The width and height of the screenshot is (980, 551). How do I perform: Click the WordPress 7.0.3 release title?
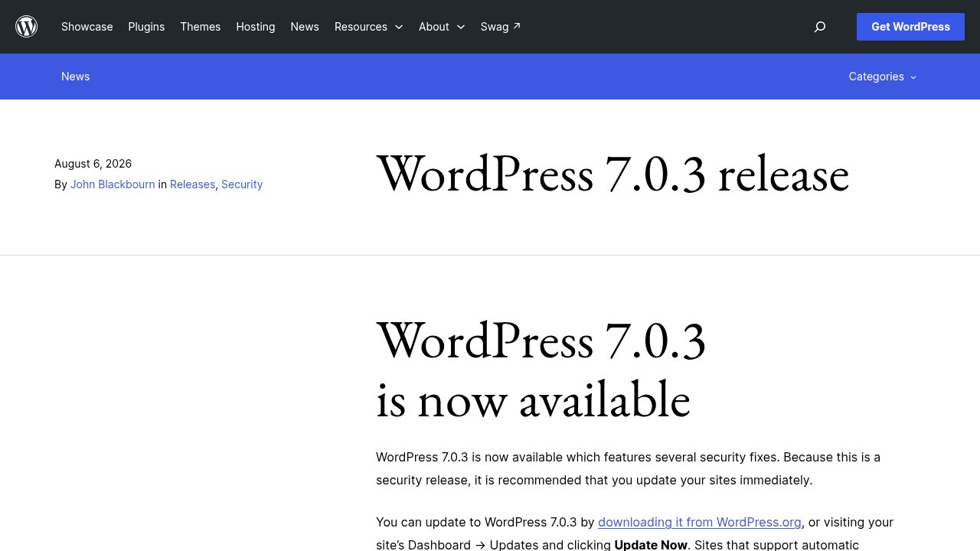click(612, 174)
